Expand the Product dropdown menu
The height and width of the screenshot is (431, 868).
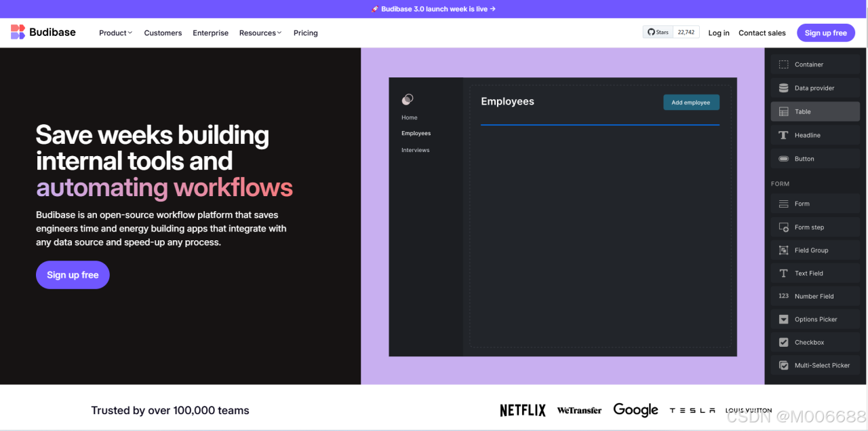(116, 33)
